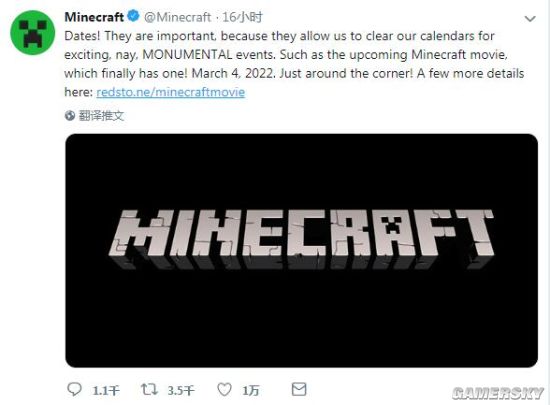Click the Minecraft creeper profile avatar

pos(33,33)
